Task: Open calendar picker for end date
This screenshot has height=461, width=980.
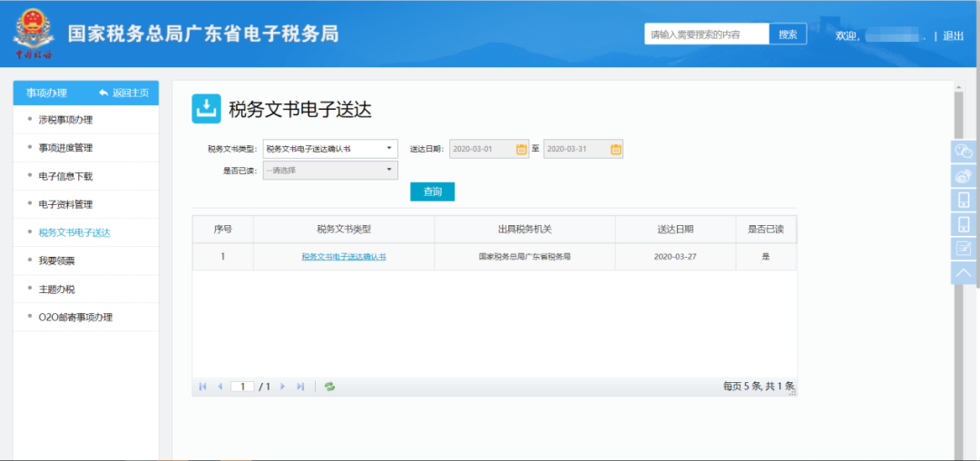Action: 615,150
